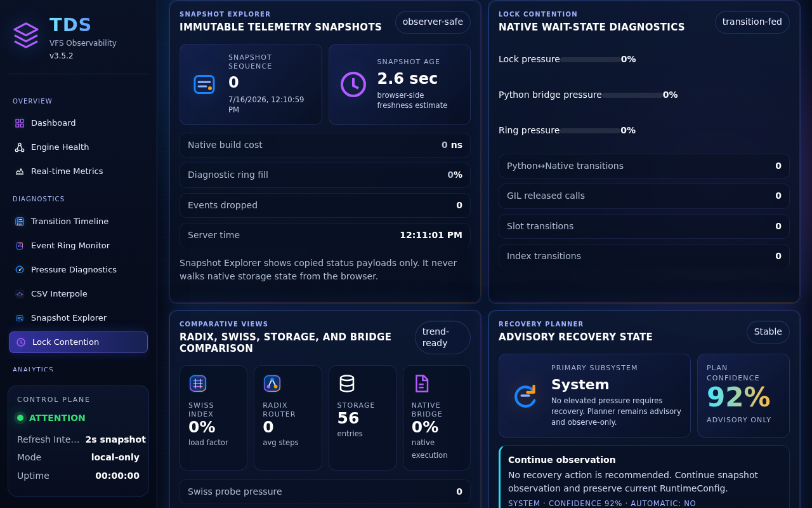Click the Real-time Metrics chart icon
Viewport: 812px width, 508px height.
coord(20,171)
